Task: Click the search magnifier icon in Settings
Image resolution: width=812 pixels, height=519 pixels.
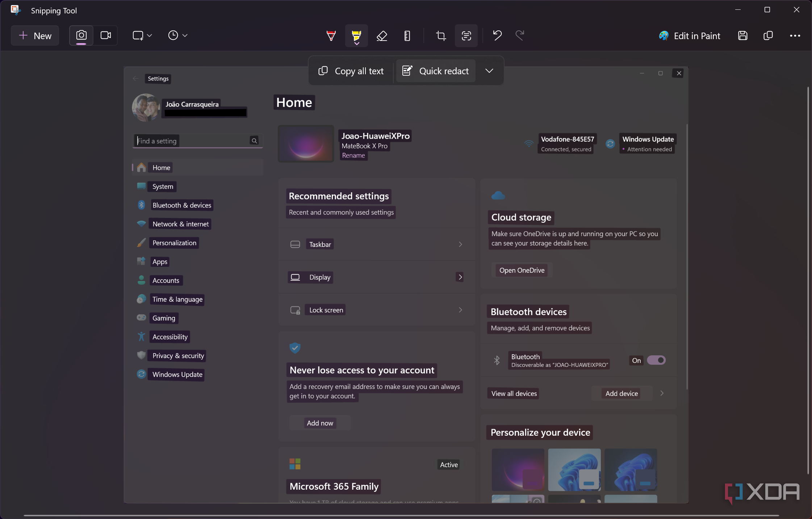Action: (x=255, y=141)
